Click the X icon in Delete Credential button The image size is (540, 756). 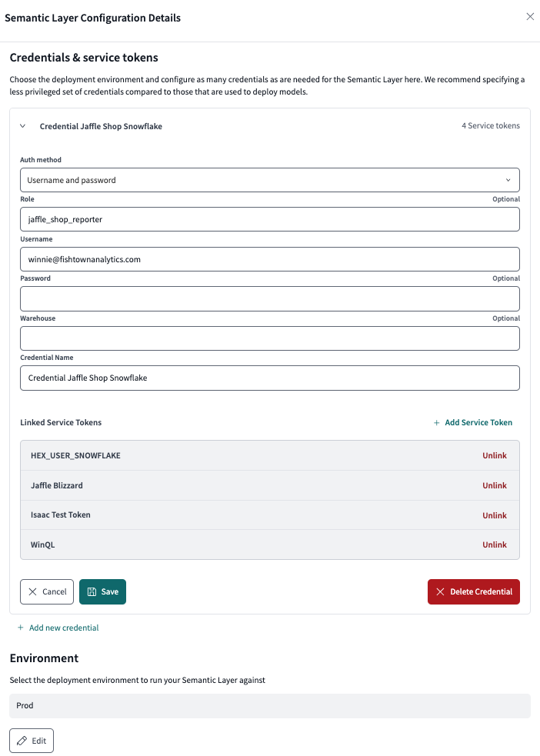pos(440,591)
